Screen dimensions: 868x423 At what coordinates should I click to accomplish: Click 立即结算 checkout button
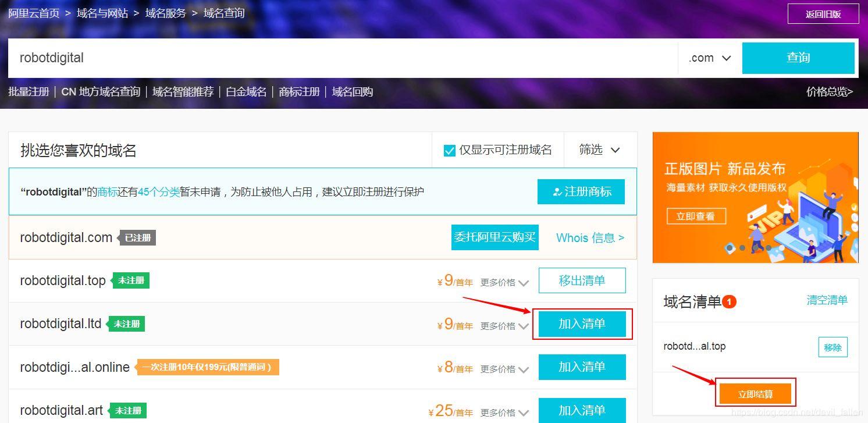click(755, 394)
